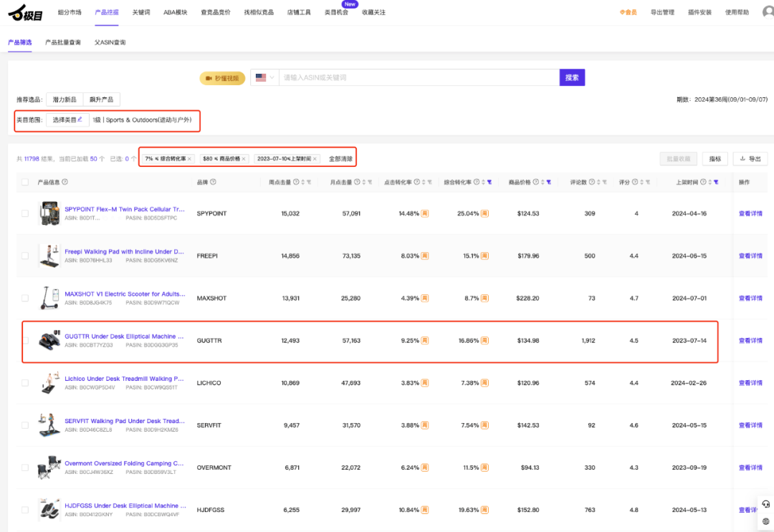This screenshot has height=532, width=774.
Task: Open the MAXSHOT V1 Electric Scooter title link
Action: tap(125, 294)
